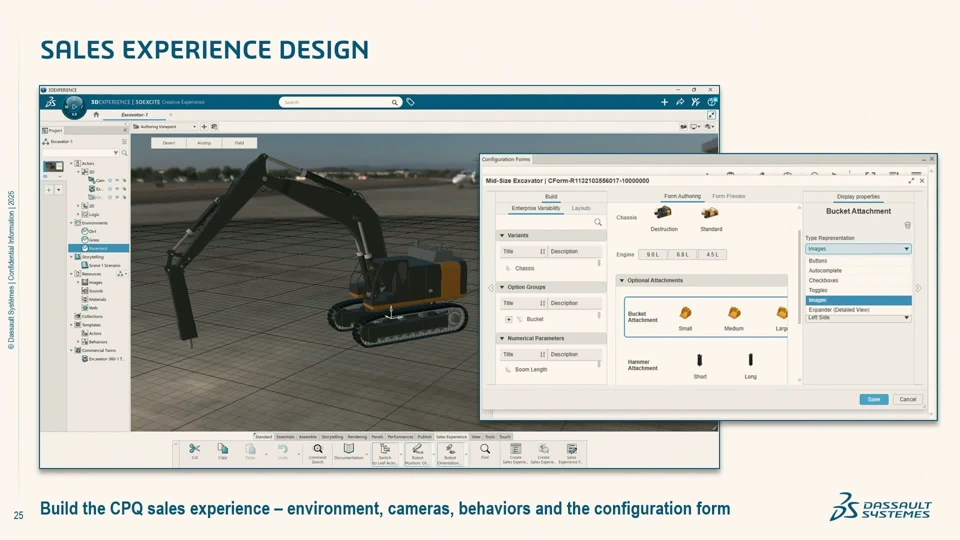Delete Bucket Attachment with trash icon

907,225
